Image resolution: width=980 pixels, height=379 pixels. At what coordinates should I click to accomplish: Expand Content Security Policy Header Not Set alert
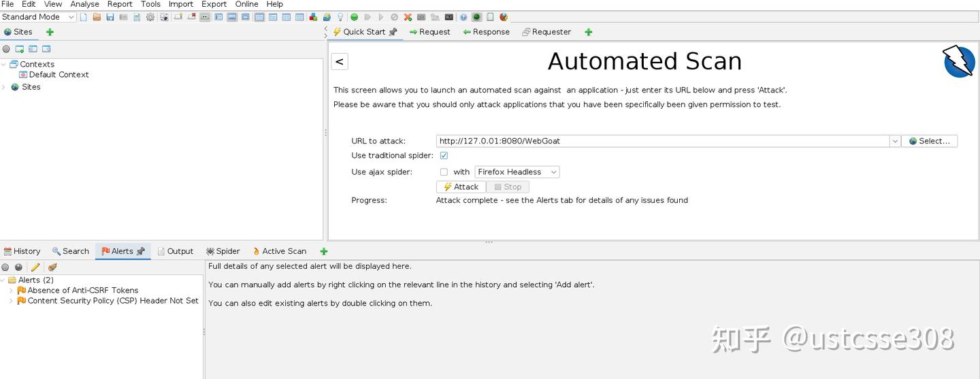(x=11, y=301)
